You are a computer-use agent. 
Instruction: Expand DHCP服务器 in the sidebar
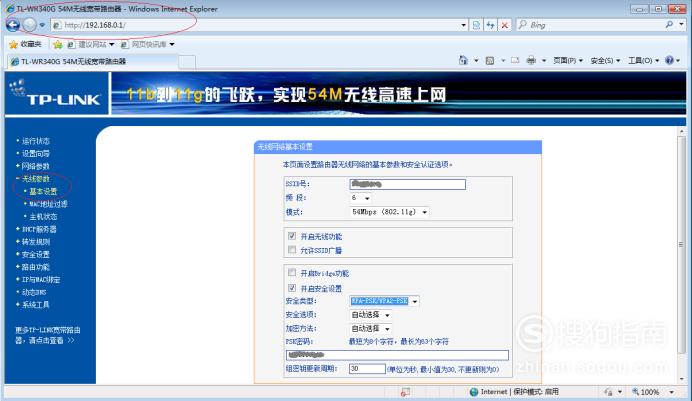point(39,229)
